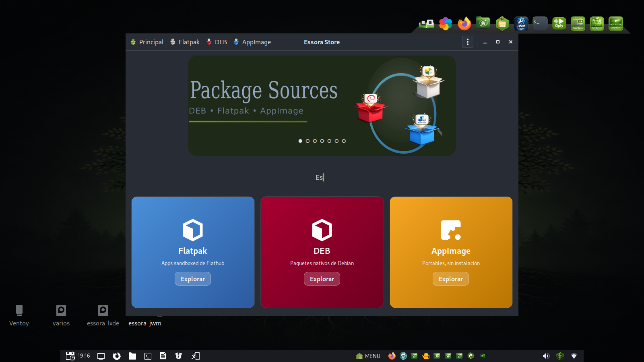Select the second carousel dot

(308, 141)
